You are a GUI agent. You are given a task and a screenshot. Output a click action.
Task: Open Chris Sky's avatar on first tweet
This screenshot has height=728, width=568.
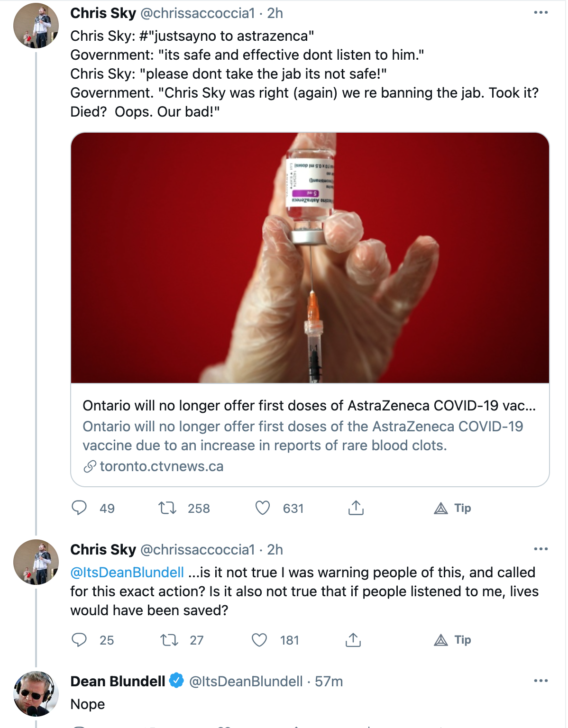(x=36, y=26)
